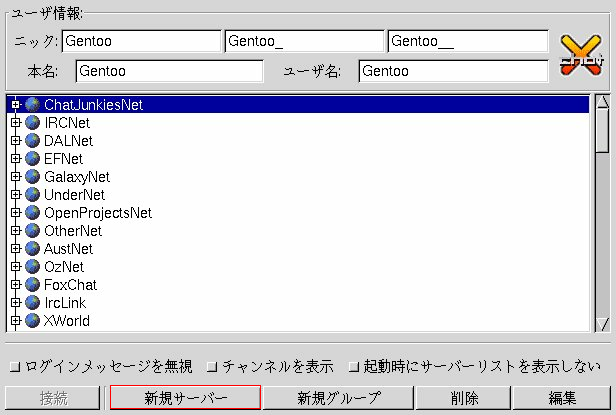Click globe icon beside IrcLink
This screenshot has height=415, width=616.
[x=33, y=303]
